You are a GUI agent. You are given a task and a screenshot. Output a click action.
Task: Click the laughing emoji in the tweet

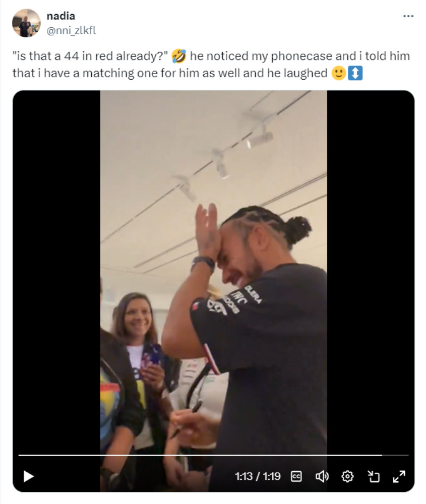click(x=179, y=56)
